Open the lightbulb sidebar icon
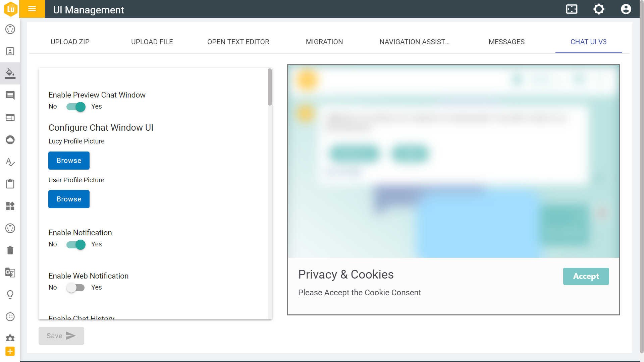The width and height of the screenshot is (644, 362). pyautogui.click(x=10, y=295)
